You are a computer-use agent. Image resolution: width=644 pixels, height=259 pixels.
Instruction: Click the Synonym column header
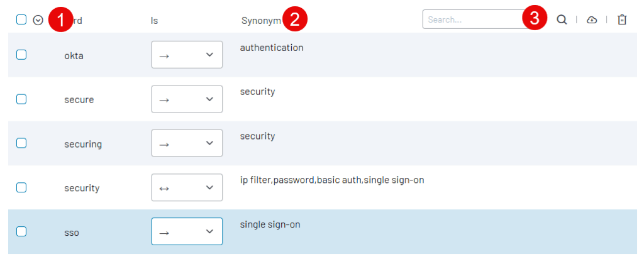tap(261, 20)
